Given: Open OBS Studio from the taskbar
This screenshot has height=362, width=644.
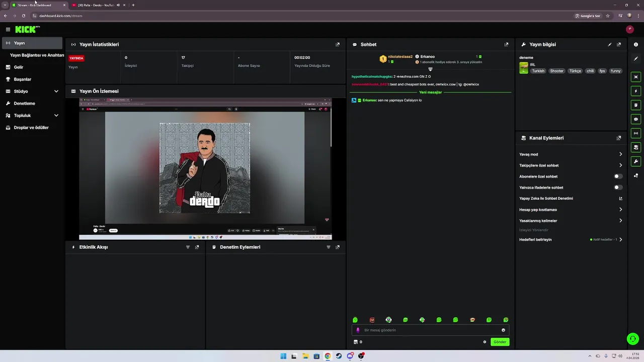Looking at the screenshot, I should pos(361,356).
